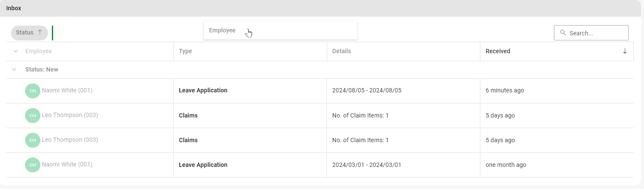The width and height of the screenshot is (644, 189).
Task: Click the floating Employee drag chip
Action: (222, 31)
